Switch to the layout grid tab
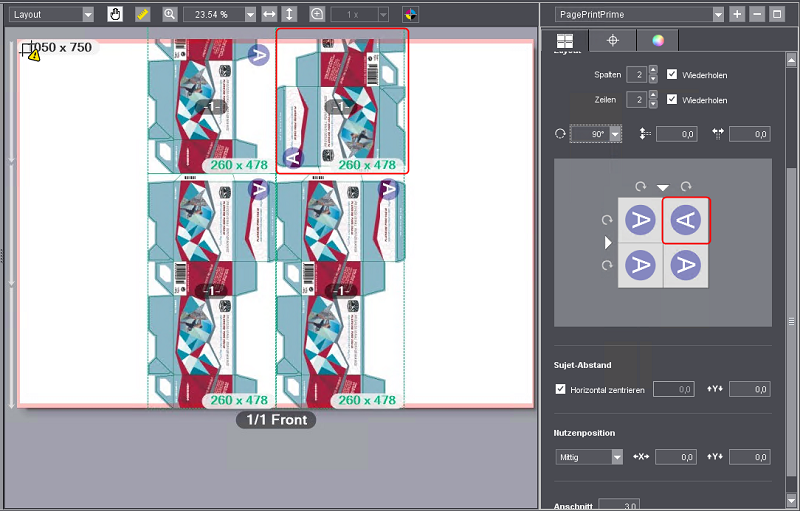Viewport: 800px width, 511px height. 565,40
